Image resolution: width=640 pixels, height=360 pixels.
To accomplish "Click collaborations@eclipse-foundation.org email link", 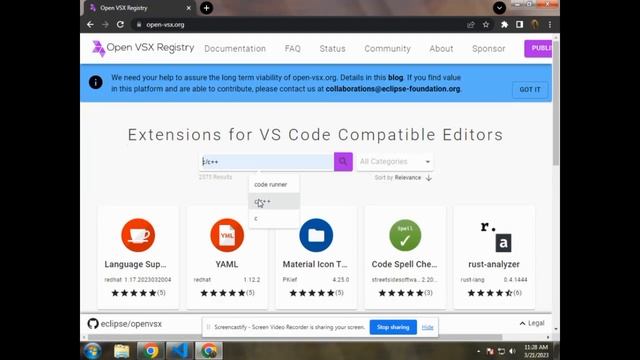I will (x=393, y=89).
